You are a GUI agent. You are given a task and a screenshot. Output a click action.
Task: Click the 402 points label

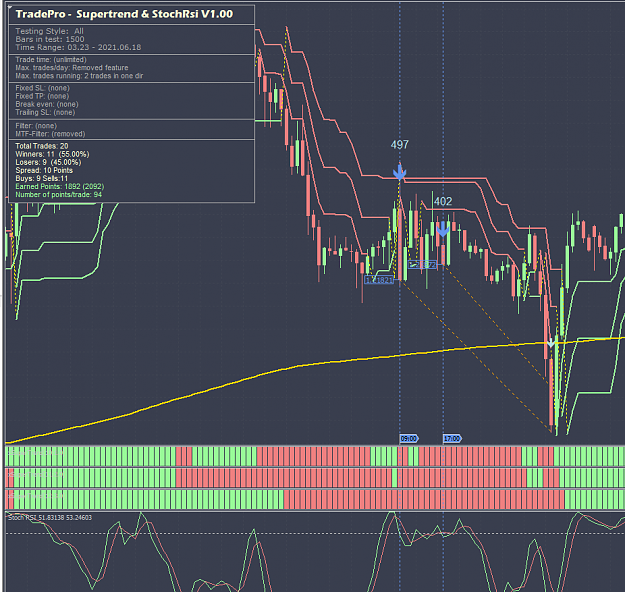point(443,201)
